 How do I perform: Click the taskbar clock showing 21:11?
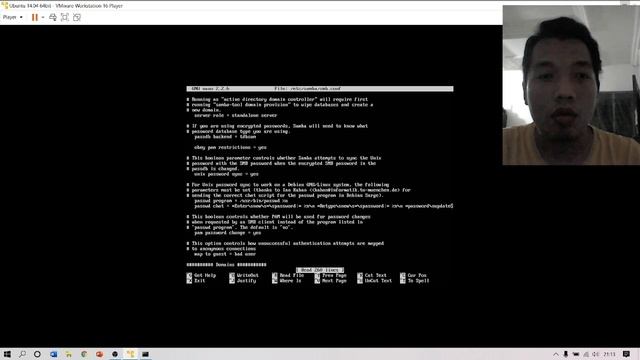pos(609,354)
